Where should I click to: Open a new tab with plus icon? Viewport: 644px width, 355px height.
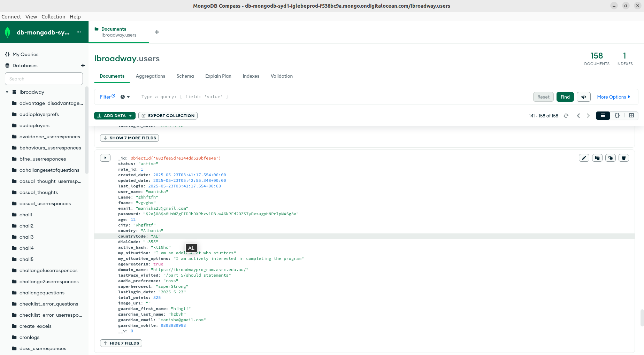[x=157, y=32]
